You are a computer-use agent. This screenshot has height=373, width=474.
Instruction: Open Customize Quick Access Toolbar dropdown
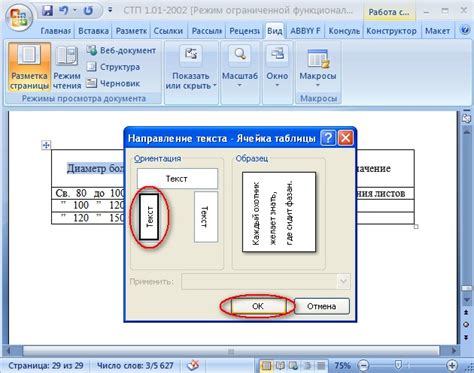(110, 10)
